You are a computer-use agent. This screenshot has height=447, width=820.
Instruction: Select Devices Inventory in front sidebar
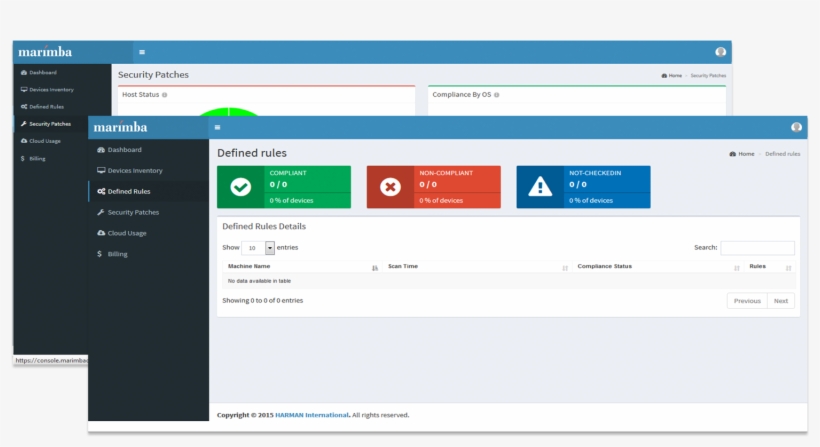pos(134,171)
